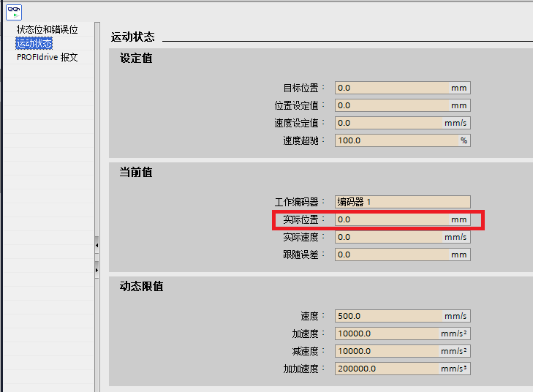Collapse navigation pane with left arrow handle
Viewport: 533px width, 392px height.
[x=97, y=245]
